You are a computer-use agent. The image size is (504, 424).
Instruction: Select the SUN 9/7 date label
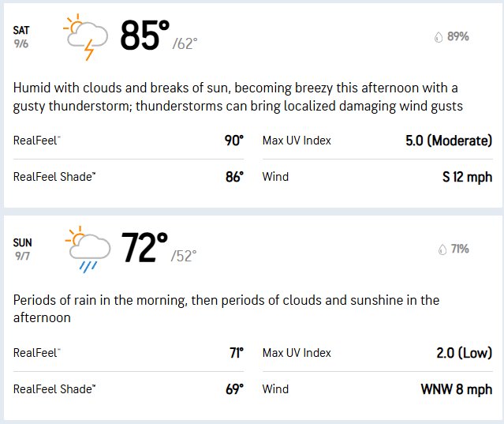(x=23, y=250)
